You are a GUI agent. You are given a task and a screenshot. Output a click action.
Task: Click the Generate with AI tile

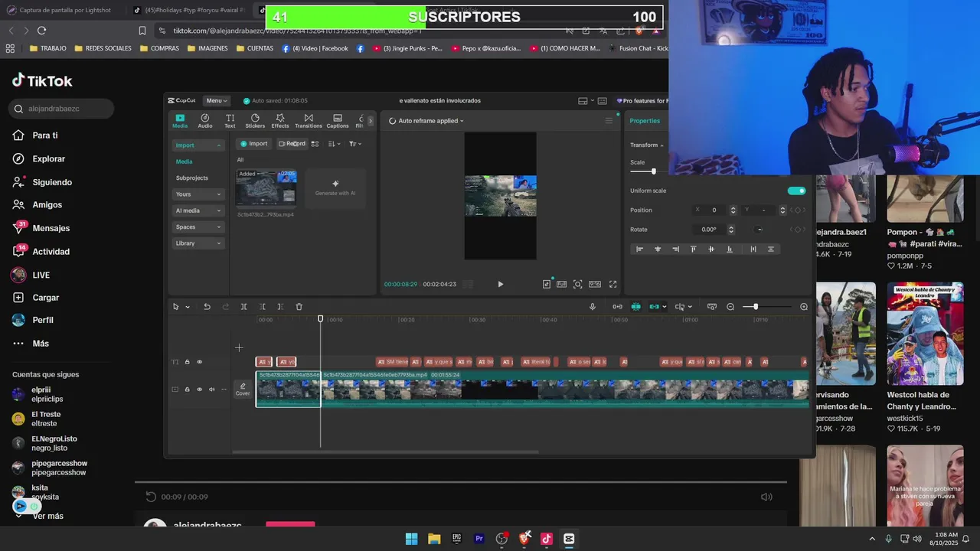(335, 187)
